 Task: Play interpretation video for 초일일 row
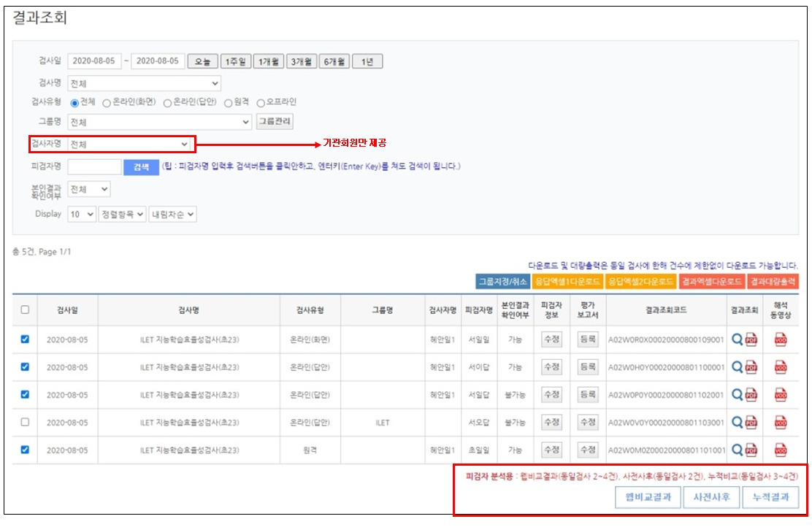pyautogui.click(x=781, y=450)
